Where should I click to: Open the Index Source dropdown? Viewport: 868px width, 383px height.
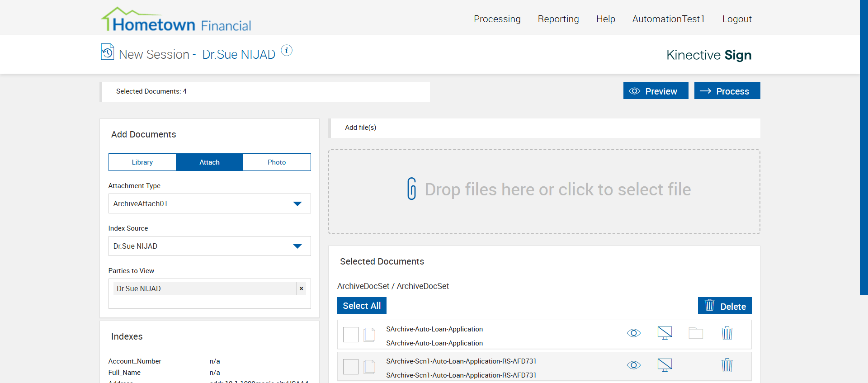coord(210,246)
